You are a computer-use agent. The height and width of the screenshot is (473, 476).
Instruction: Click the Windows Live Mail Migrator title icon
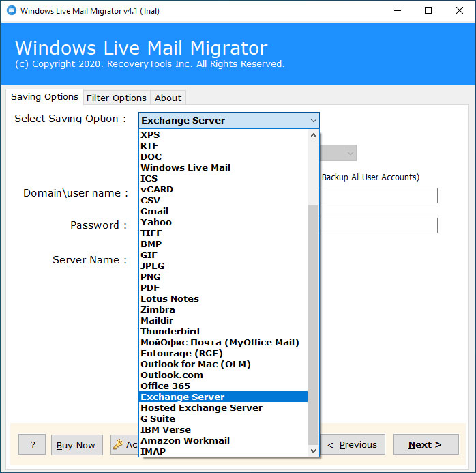click(x=12, y=11)
